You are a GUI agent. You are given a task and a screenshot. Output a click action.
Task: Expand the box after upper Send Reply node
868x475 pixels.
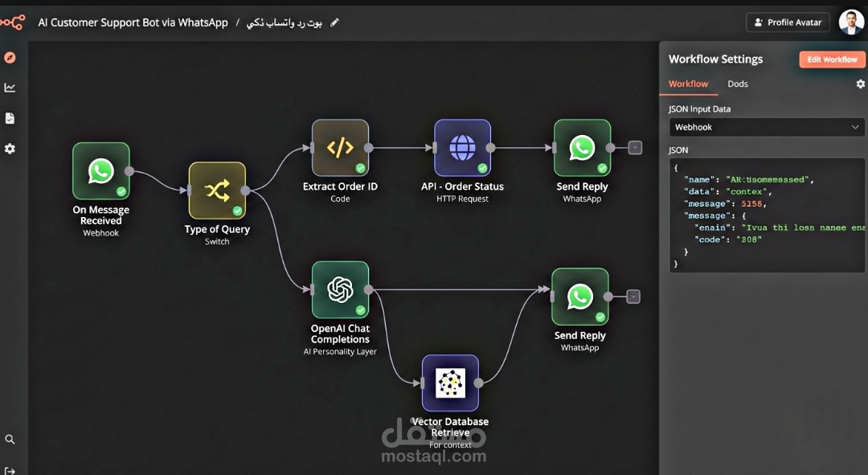point(636,148)
